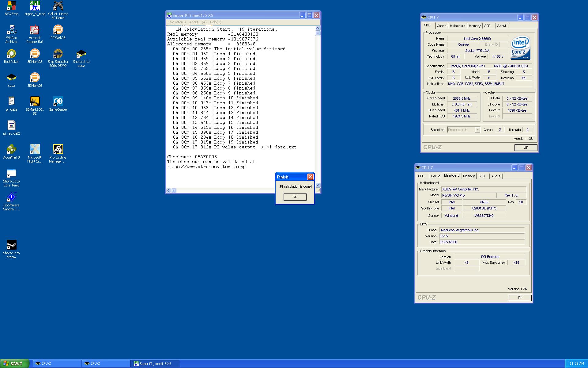Click Super PI scroll down arrow
Image resolution: width=588 pixels, height=368 pixels.
[318, 185]
